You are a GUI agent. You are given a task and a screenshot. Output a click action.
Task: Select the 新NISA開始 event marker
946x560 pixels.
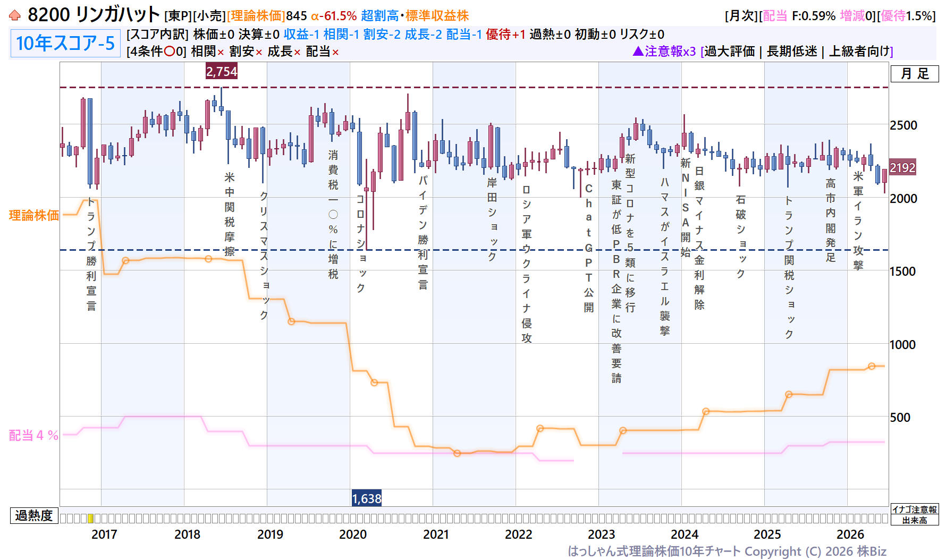(x=686, y=207)
